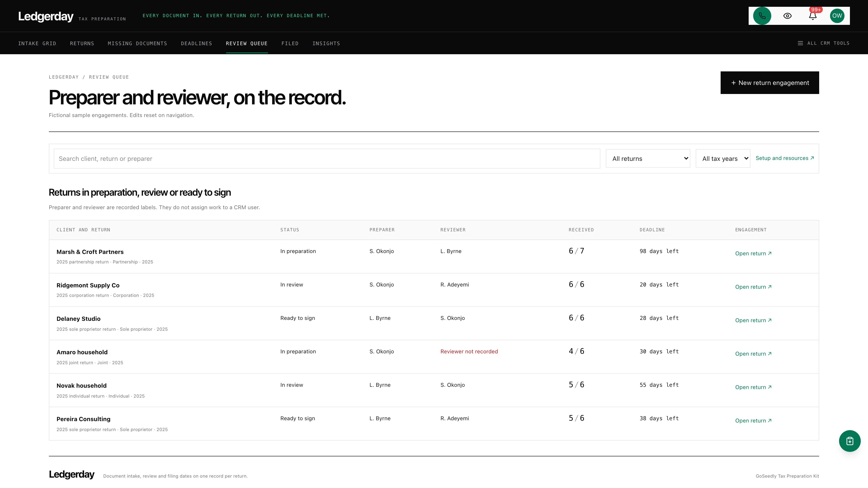Open the Insights tab
Image resolution: width=868 pixels, height=488 pixels.
coord(326,43)
